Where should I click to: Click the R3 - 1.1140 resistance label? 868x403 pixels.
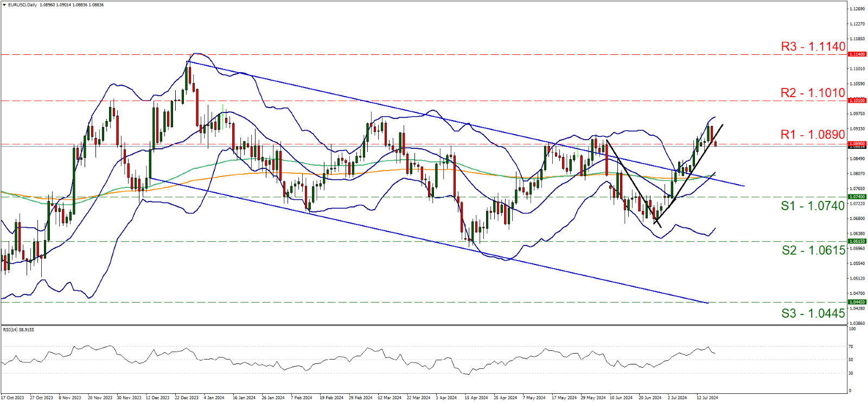tap(813, 47)
